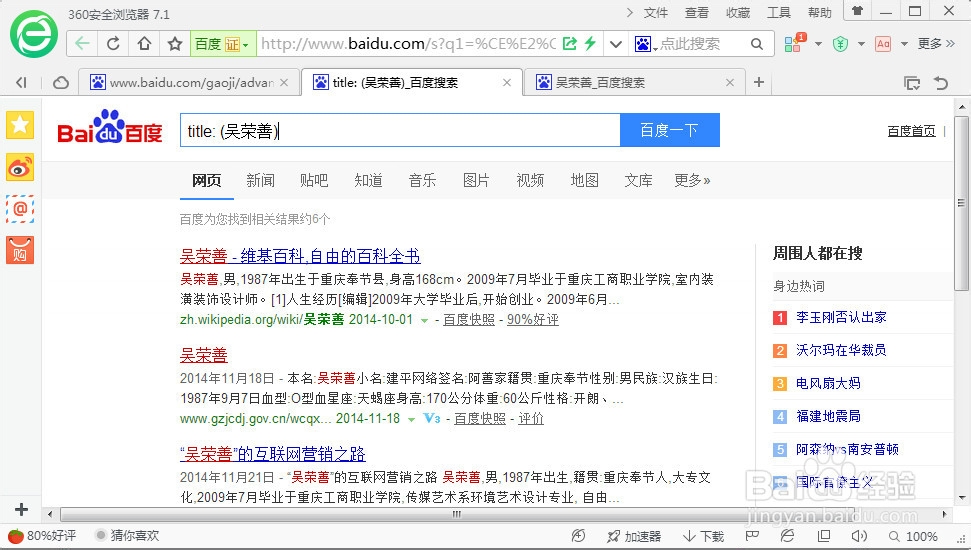Expand dropdown arrow next to extensions icon
Viewport: 971px width, 550px height.
tap(818, 44)
